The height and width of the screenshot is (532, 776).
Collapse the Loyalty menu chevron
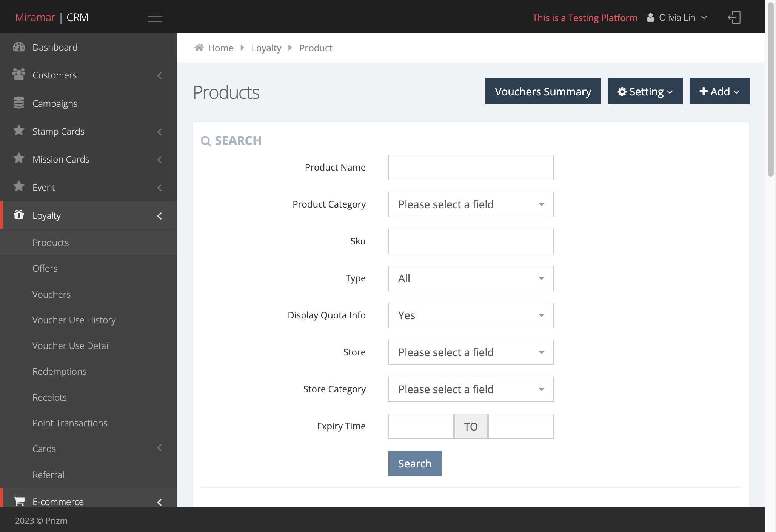(160, 216)
